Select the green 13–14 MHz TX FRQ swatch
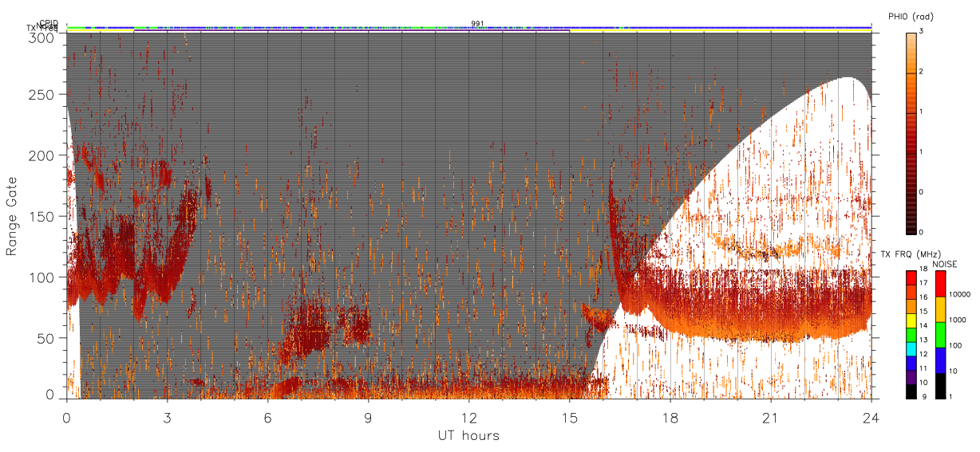This screenshot has width=980, height=452. (x=911, y=334)
